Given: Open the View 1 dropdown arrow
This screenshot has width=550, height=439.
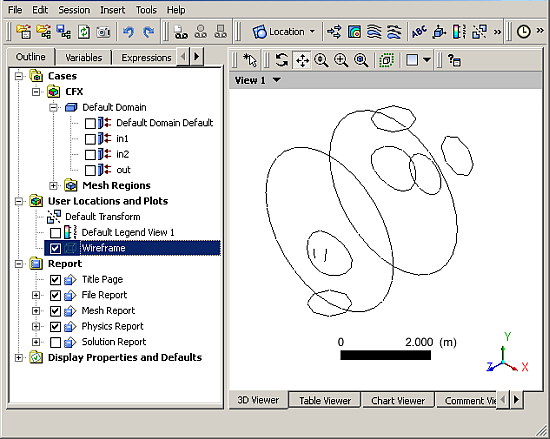Looking at the screenshot, I should [277, 80].
